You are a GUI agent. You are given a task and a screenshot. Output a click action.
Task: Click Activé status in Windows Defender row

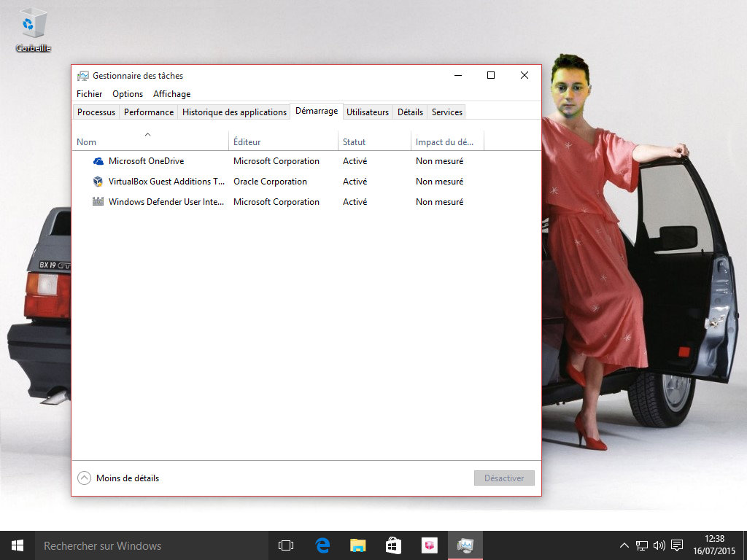[355, 202]
